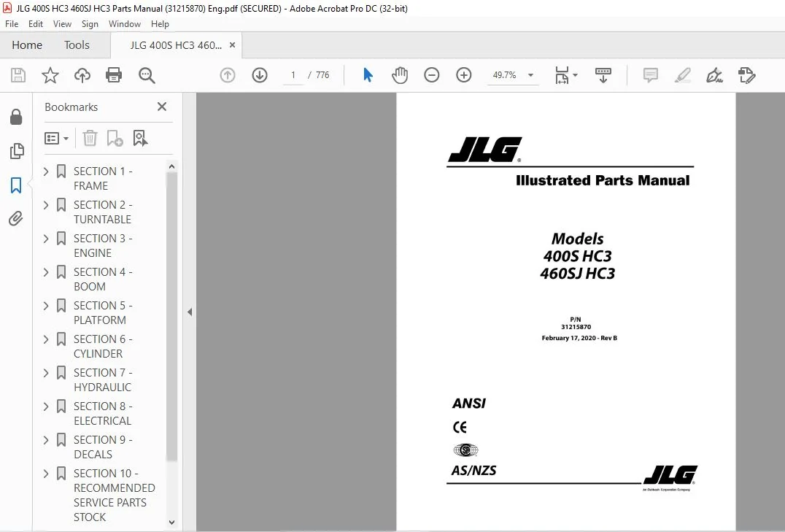Screen dimensions: 785x532
Task: Add a new bookmark icon
Action: [x=115, y=138]
